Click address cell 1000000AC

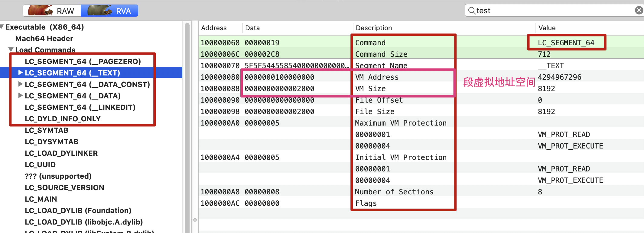tap(220, 203)
